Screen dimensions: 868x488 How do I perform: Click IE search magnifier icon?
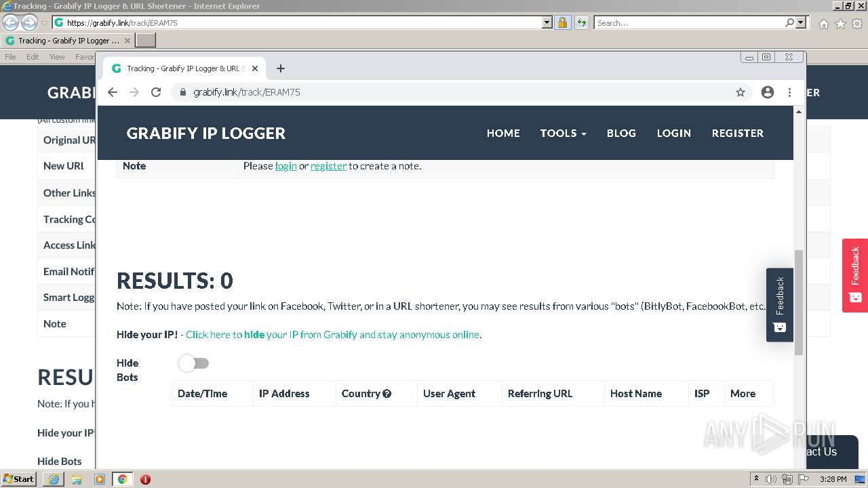click(789, 22)
